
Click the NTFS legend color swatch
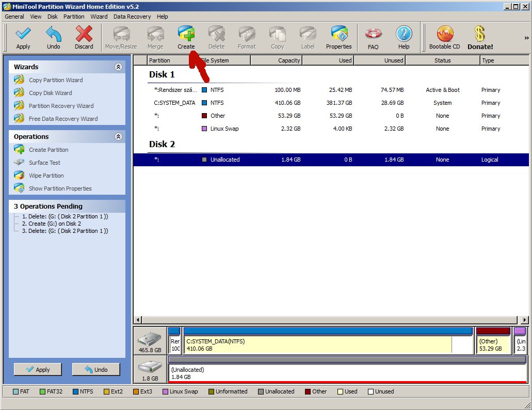(76, 392)
